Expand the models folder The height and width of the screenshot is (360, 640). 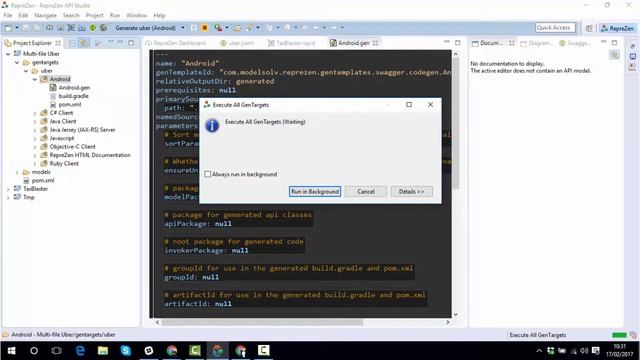17,172
